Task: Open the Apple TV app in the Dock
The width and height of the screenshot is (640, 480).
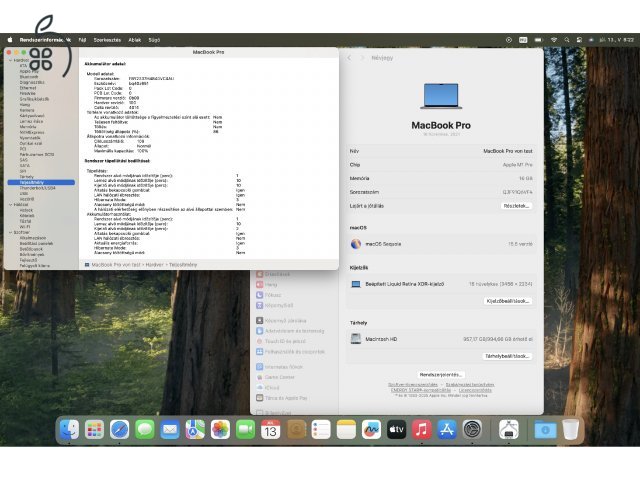Action: (396, 429)
